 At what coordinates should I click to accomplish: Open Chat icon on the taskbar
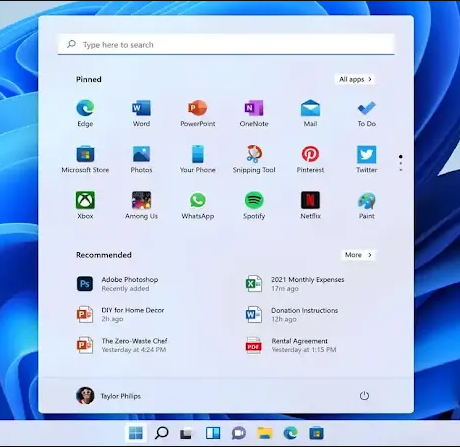[x=239, y=433]
